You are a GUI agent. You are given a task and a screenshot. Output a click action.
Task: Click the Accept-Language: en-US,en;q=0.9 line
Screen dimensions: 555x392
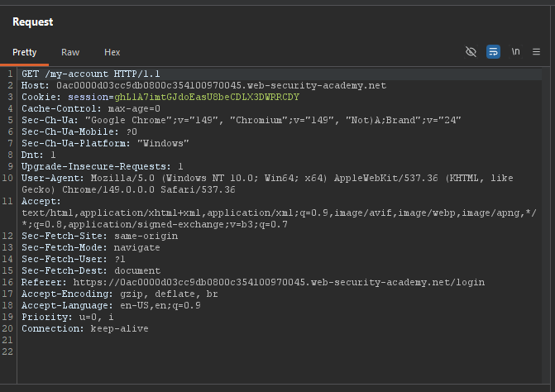111,305
